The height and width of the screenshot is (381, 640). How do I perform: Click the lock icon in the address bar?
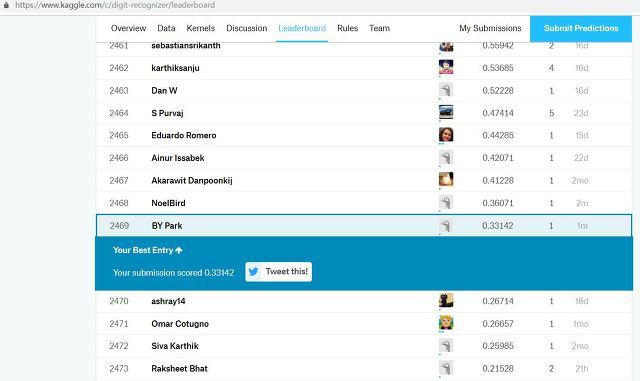(x=6, y=5)
